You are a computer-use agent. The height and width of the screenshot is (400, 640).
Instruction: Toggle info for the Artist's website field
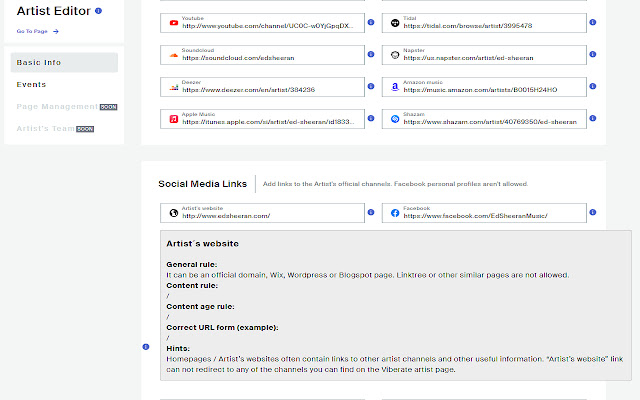pos(371,212)
